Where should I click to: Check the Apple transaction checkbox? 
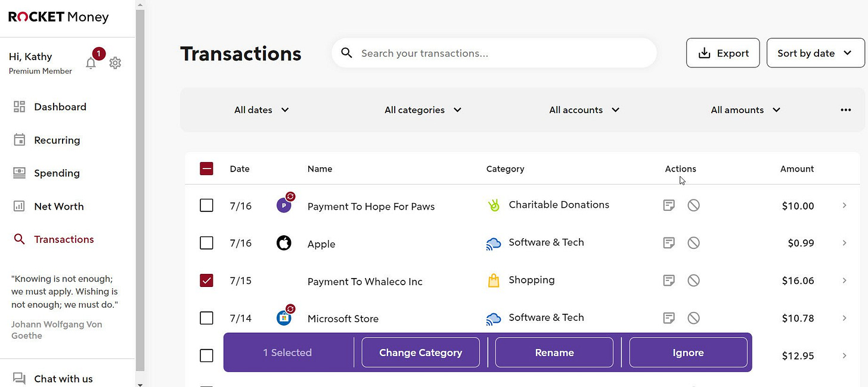[206, 243]
